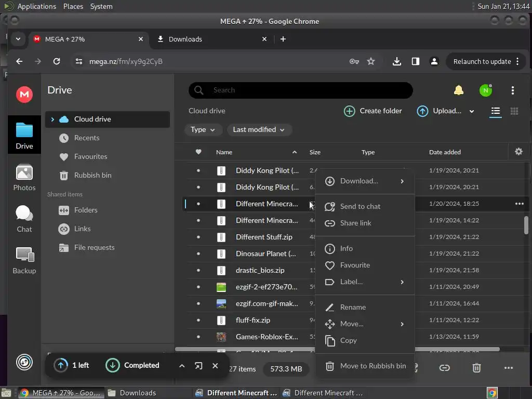Choose Favourite in context menu
The height and width of the screenshot is (399, 532).
tap(365, 265)
